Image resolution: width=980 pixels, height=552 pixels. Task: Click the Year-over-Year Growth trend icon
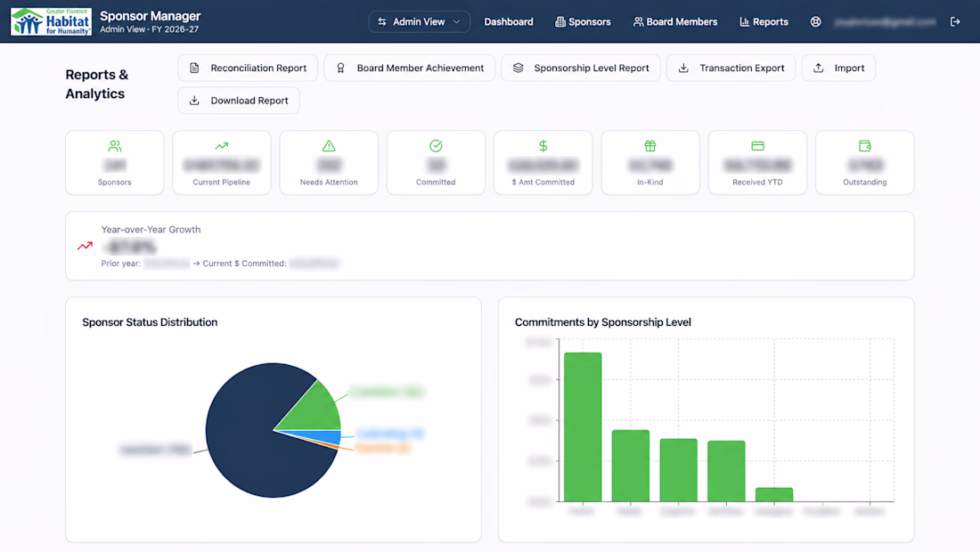pyautogui.click(x=85, y=246)
